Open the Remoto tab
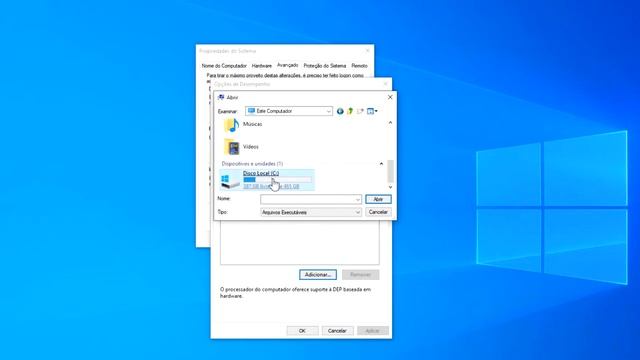Screen dimensions: 640x360 click(x=360, y=66)
